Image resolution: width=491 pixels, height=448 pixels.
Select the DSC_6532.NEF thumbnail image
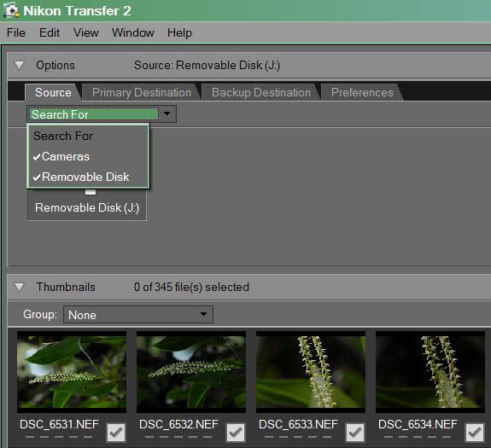[x=191, y=372]
